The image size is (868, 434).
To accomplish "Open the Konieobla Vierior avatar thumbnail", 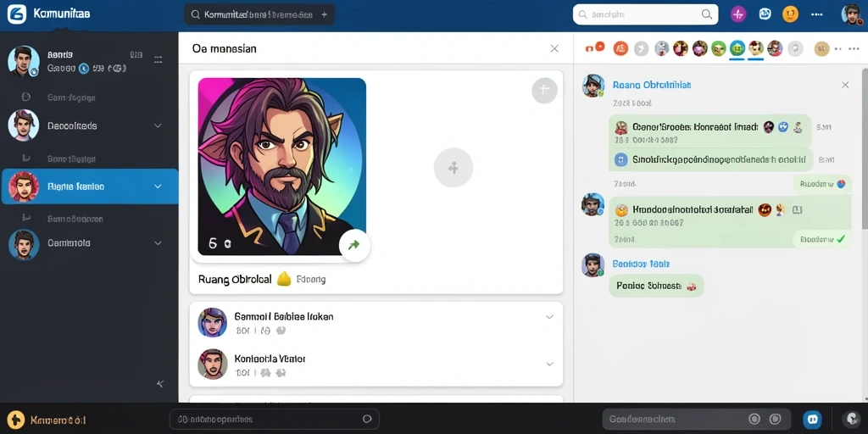I will [x=212, y=364].
